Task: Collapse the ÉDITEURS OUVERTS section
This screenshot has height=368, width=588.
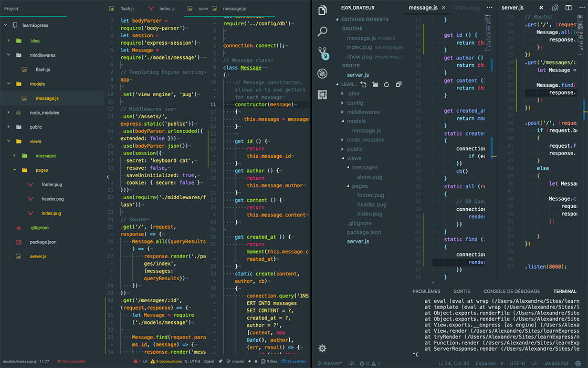Action: tap(364, 19)
